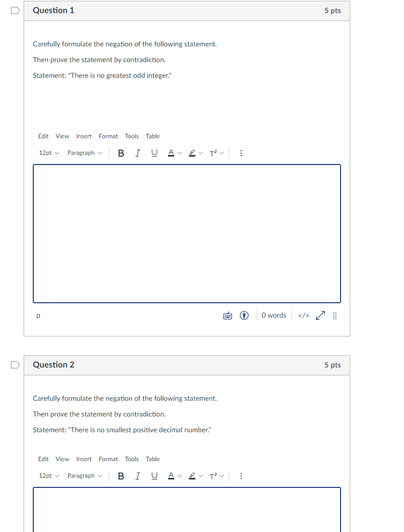Open the Format menu in Question 1
Screen dimensions: 404x532
[108, 136]
